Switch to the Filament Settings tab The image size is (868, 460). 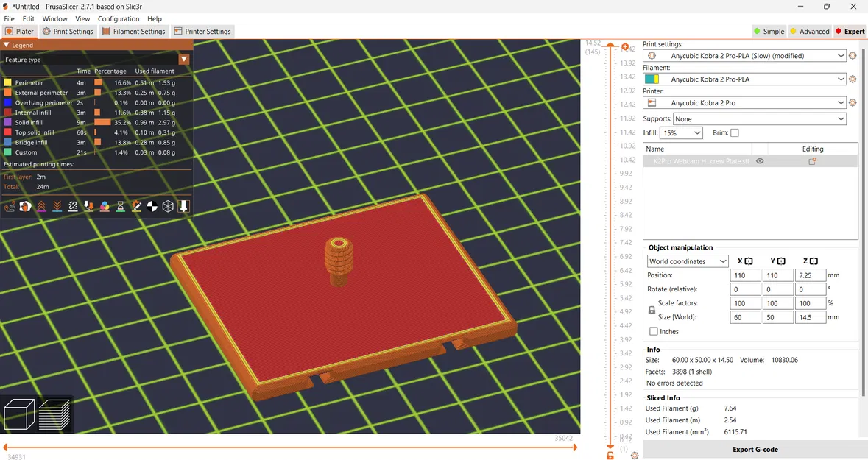133,31
